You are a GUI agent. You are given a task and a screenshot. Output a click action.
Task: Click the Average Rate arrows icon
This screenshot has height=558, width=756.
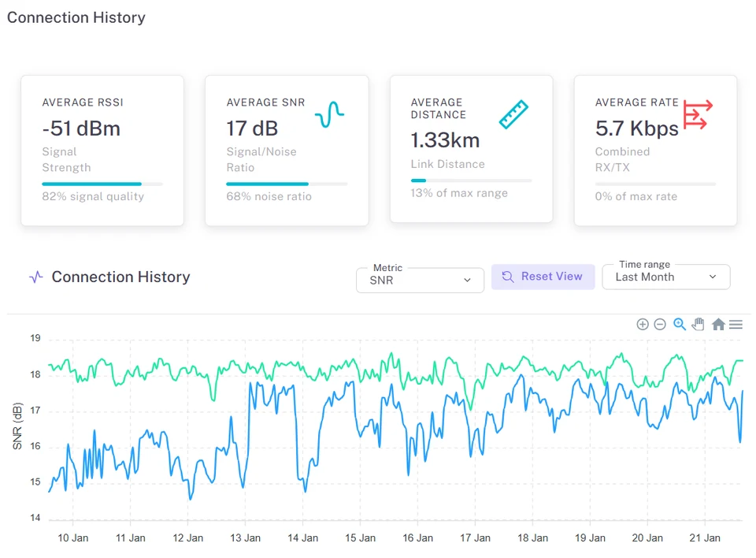(698, 114)
